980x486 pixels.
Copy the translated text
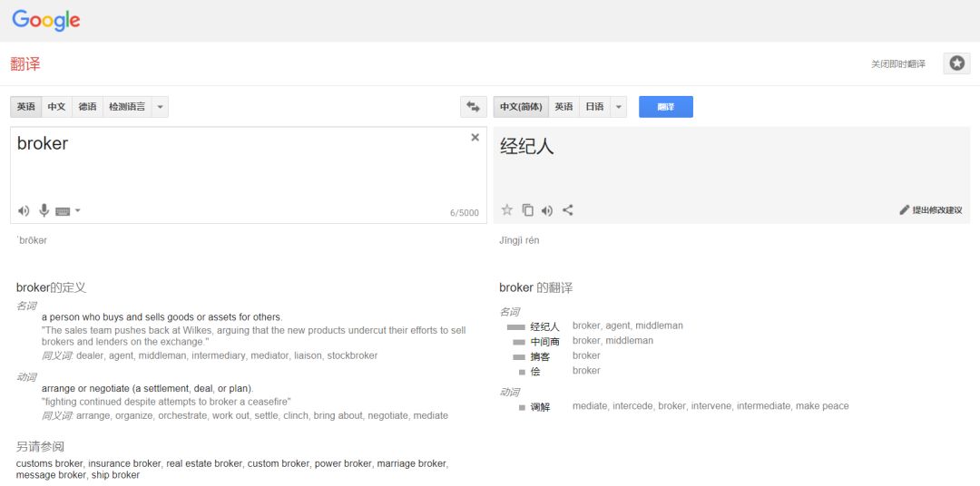[527, 210]
